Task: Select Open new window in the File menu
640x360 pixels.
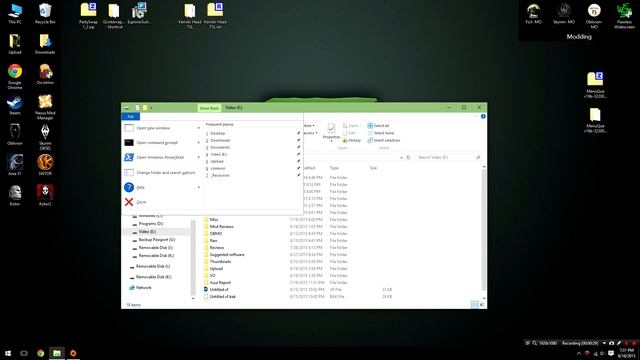Action: [x=162, y=128]
